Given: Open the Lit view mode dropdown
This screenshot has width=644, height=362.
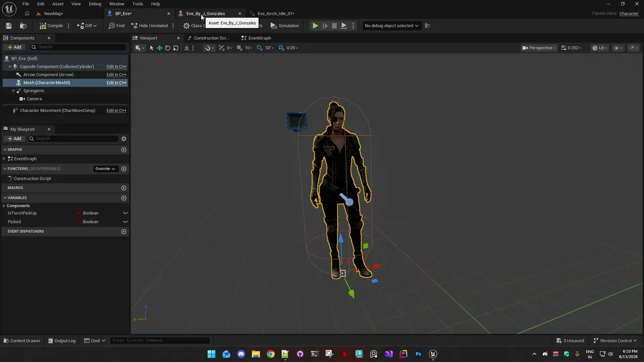Looking at the screenshot, I should 599,48.
